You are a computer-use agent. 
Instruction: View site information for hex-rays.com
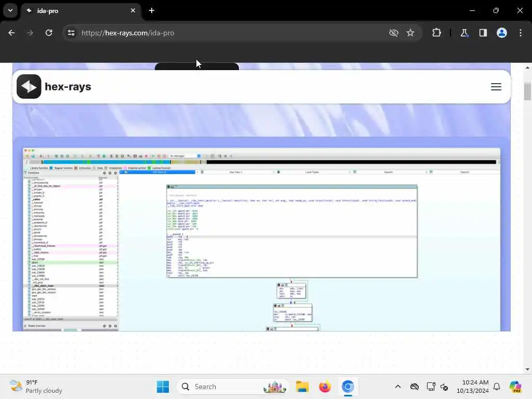pyautogui.click(x=71, y=33)
